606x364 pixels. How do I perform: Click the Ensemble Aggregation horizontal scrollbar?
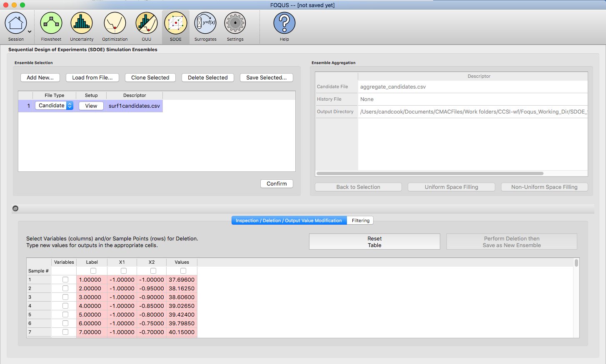click(430, 173)
